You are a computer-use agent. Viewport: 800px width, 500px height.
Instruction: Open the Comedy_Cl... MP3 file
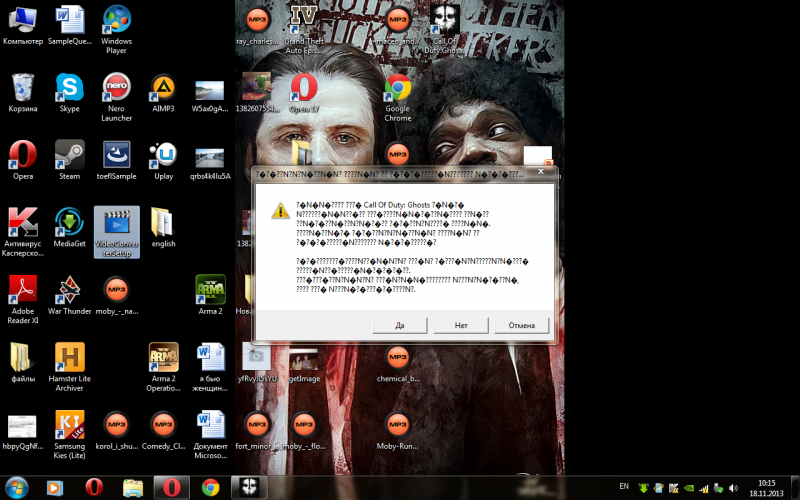(x=163, y=430)
